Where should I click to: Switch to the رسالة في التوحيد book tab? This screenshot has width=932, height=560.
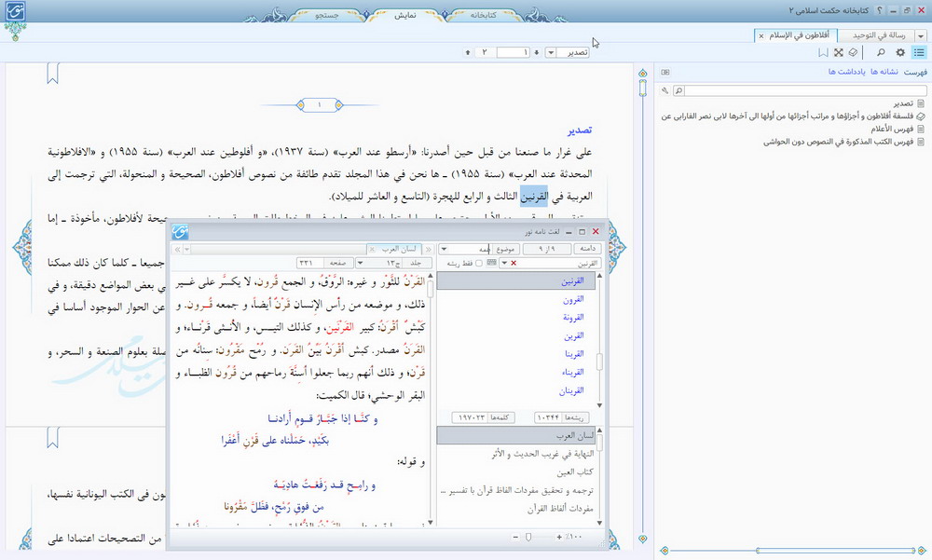point(879,35)
